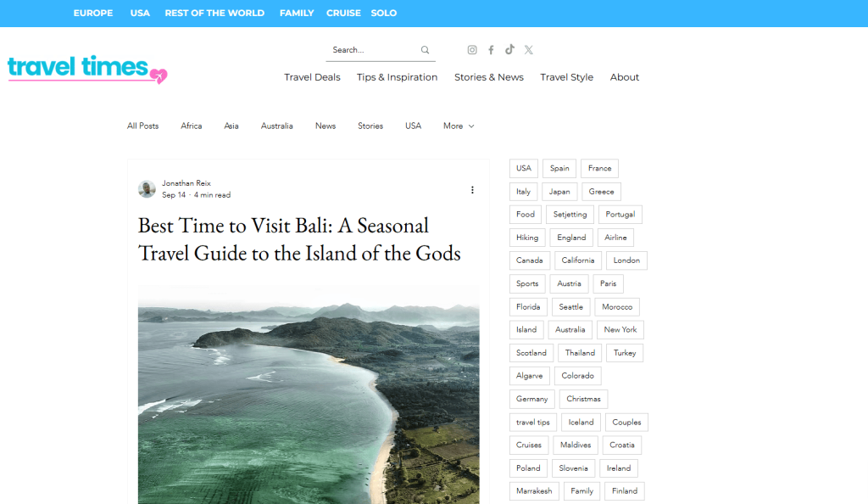The height and width of the screenshot is (504, 868).
Task: Open the Bali aerial beach photo
Action: (309, 395)
